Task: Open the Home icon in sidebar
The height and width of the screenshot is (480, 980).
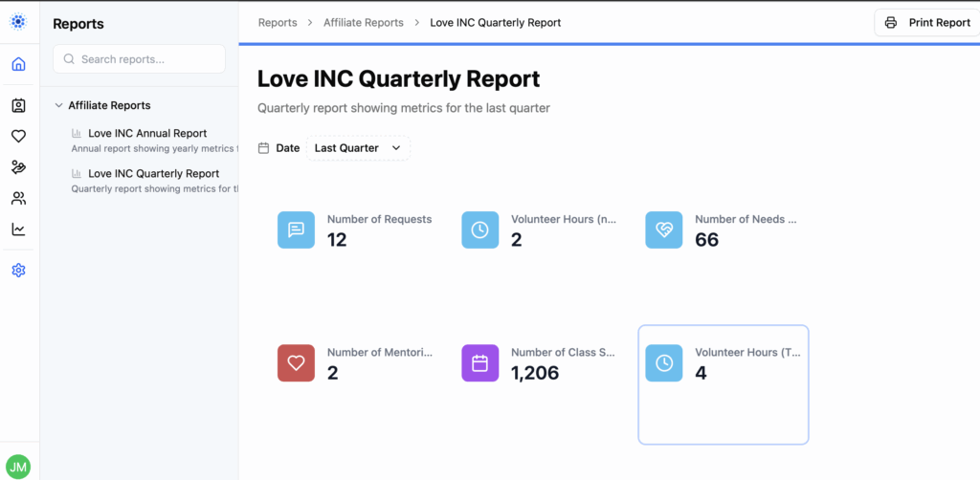Action: click(x=19, y=64)
